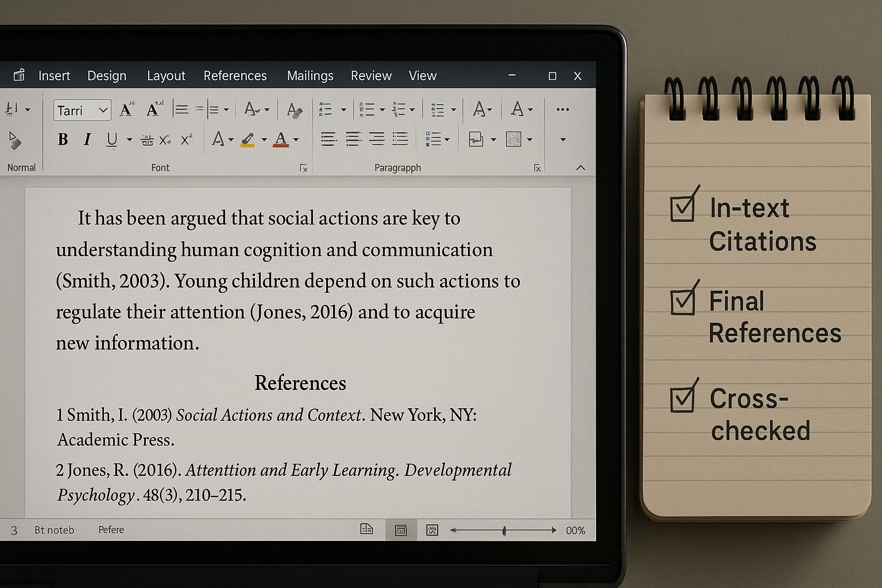Click the Clear Formatting eraser icon
The height and width of the screenshot is (588, 882).
295,110
